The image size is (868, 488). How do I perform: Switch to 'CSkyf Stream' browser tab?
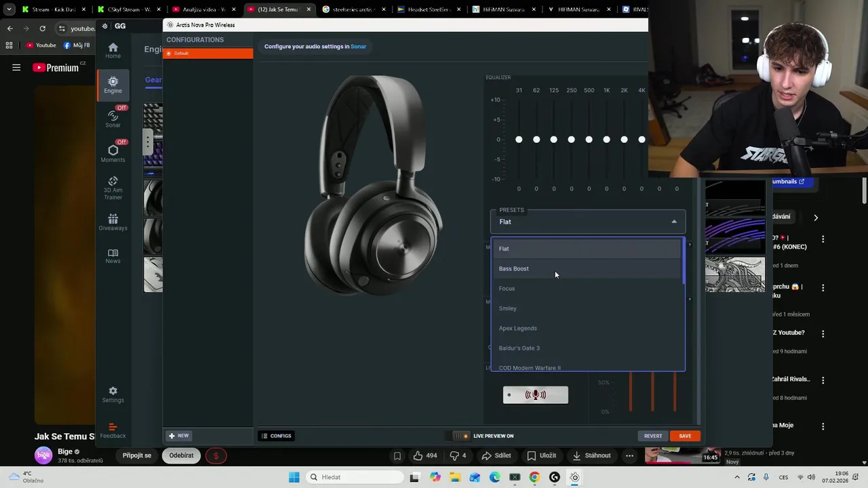coord(129,9)
